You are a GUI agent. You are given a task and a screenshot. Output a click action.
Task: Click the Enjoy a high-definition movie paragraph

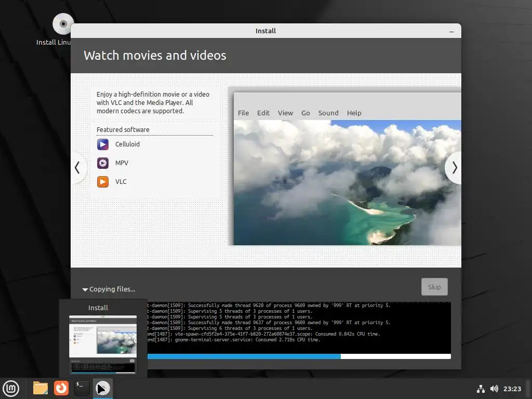153,102
